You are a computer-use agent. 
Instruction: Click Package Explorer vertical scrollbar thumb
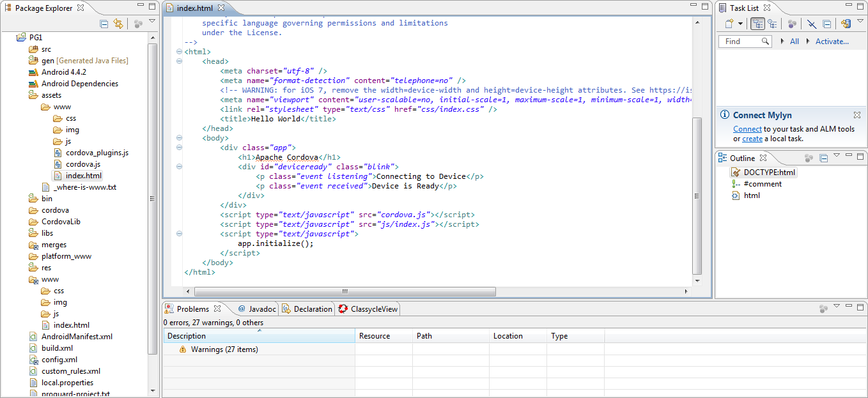click(152, 198)
